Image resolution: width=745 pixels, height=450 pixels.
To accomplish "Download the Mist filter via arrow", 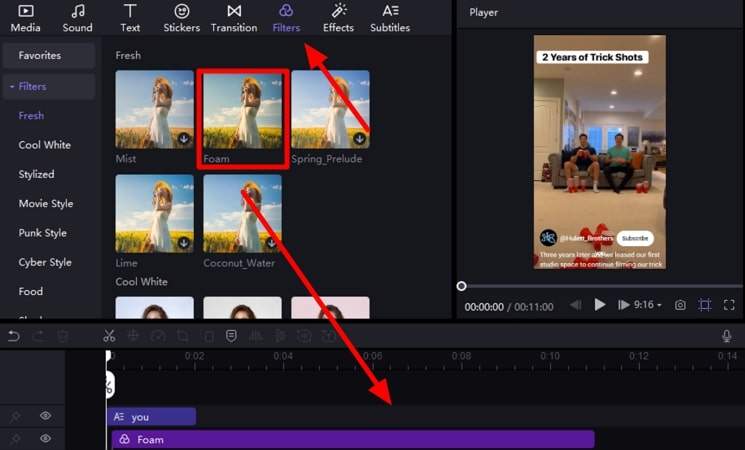I will [x=184, y=139].
